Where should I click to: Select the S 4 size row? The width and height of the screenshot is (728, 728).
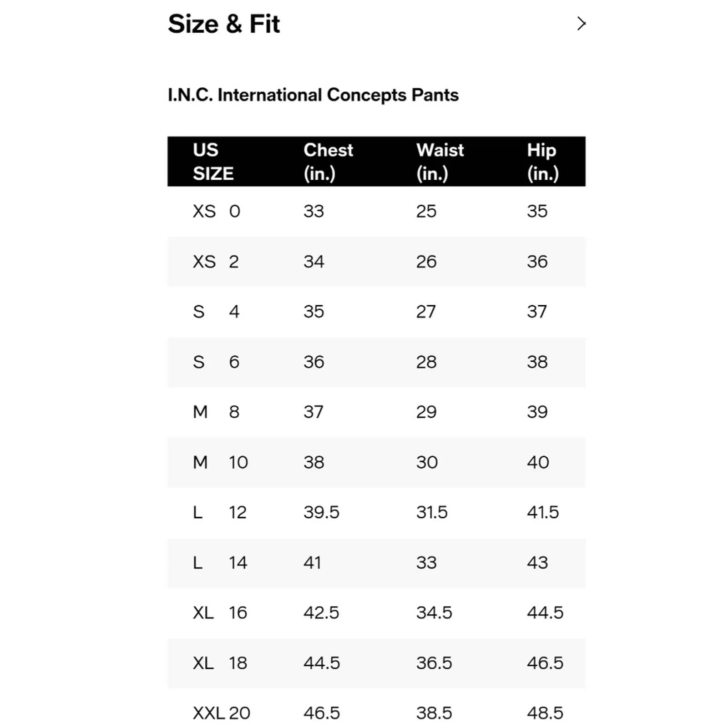click(x=216, y=312)
